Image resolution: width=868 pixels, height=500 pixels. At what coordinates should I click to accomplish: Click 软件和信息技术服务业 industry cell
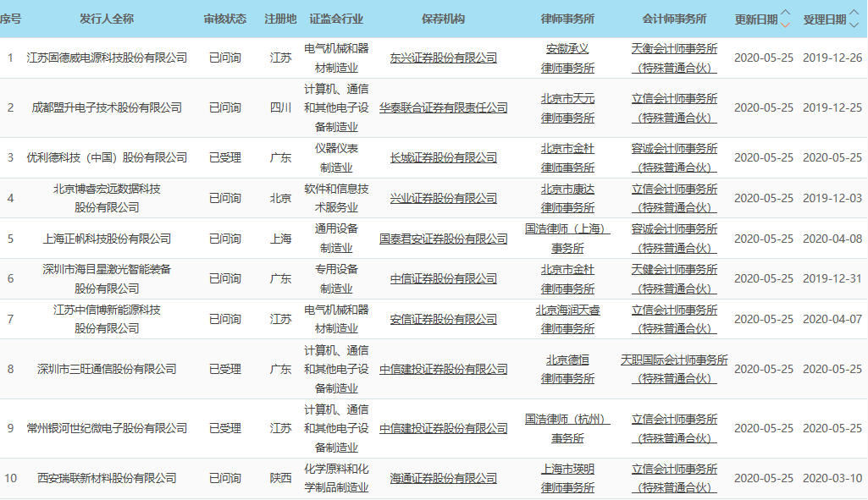click(x=336, y=198)
